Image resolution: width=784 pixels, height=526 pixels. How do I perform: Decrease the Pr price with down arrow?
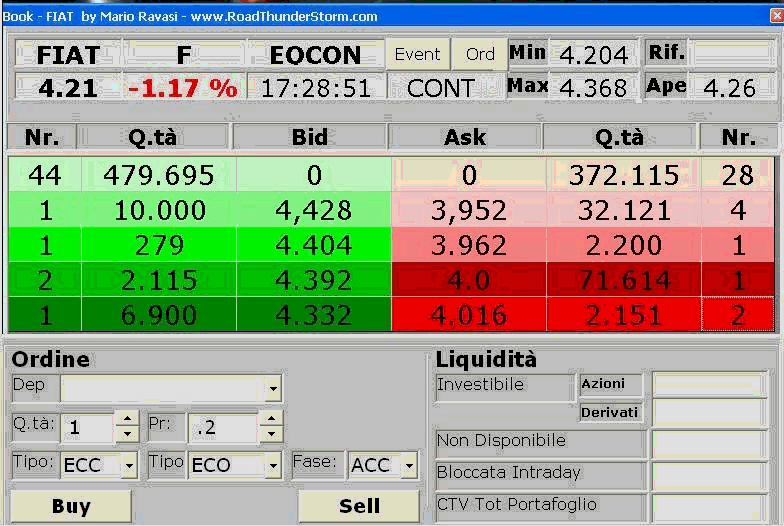pos(272,434)
